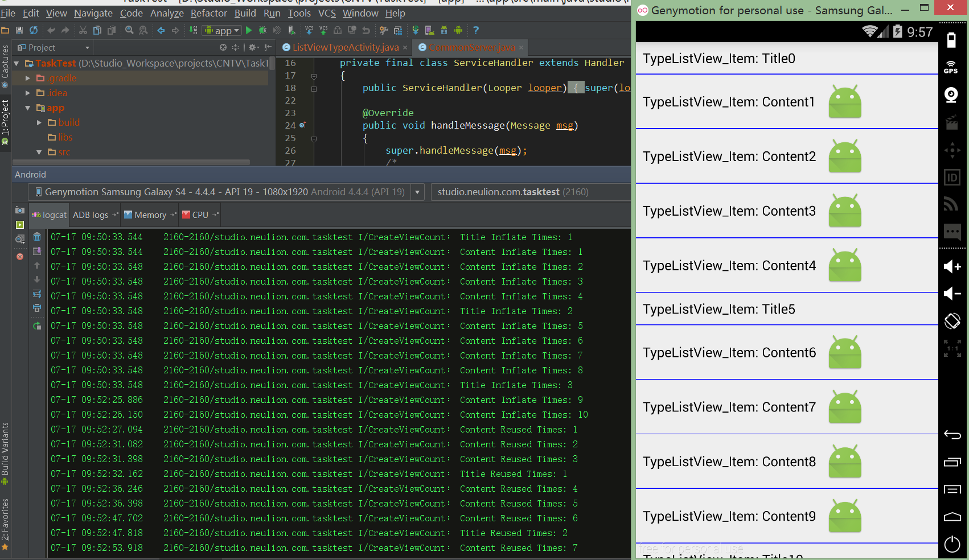The height and width of the screenshot is (560, 969).
Task: Open Project Structure from the toolbar
Action: click(x=398, y=30)
